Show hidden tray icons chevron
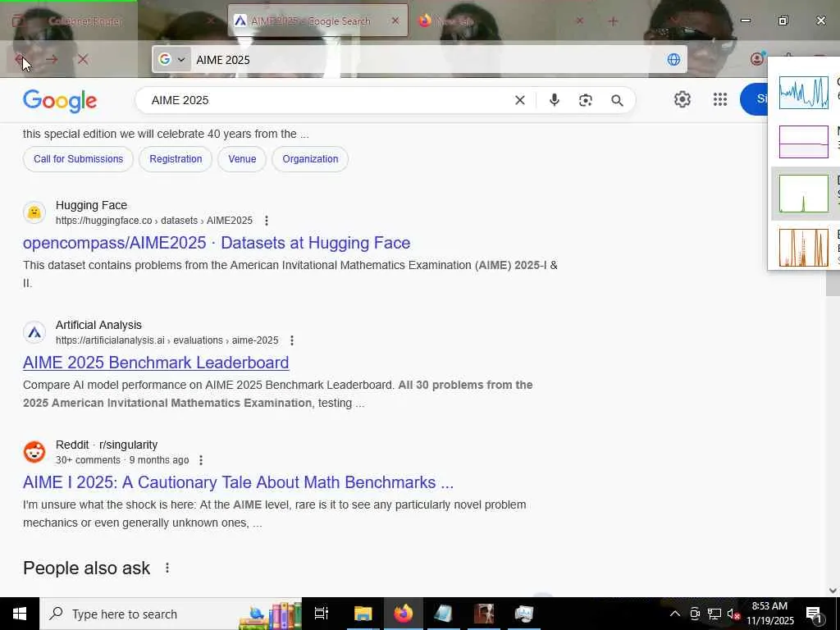This screenshot has width=840, height=630. (675, 614)
